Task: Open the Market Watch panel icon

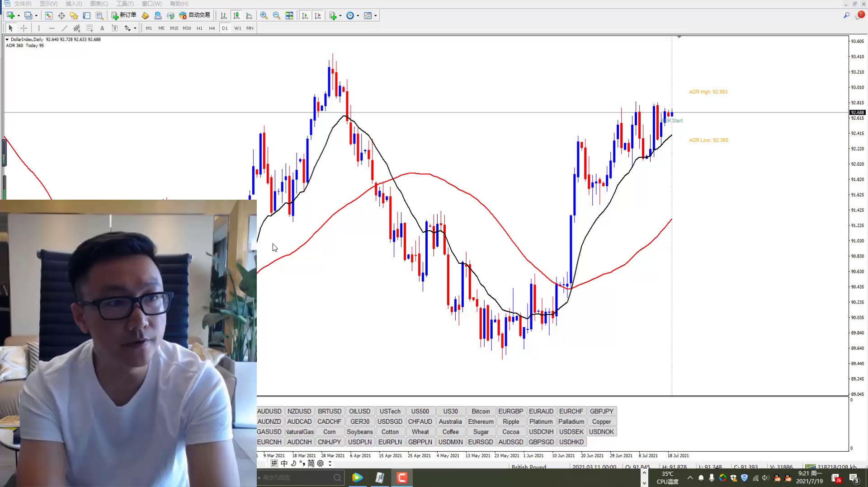Action: [x=48, y=16]
